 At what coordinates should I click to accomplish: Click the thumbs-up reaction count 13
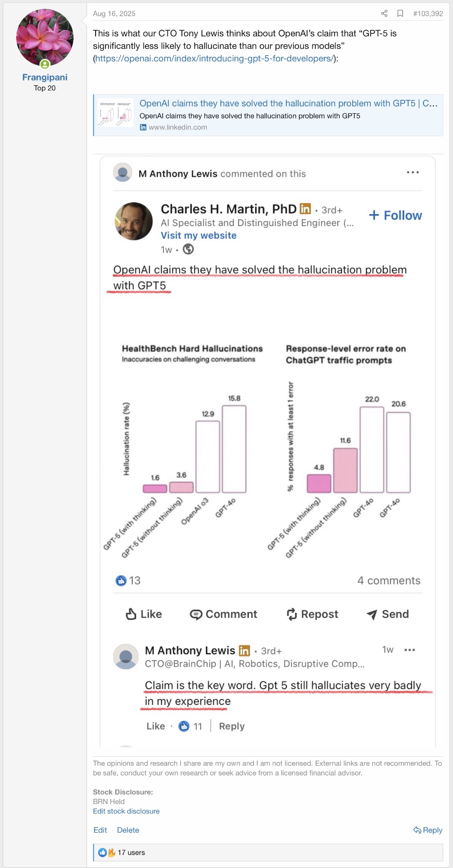[128, 581]
